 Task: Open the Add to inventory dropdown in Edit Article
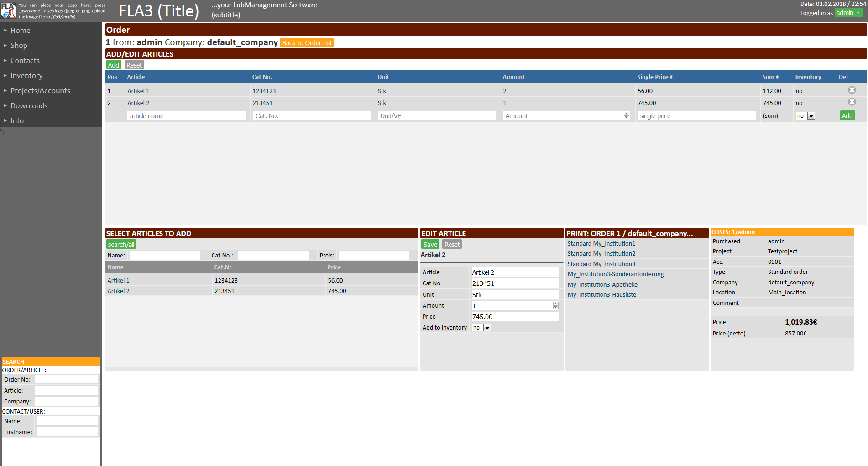486,327
